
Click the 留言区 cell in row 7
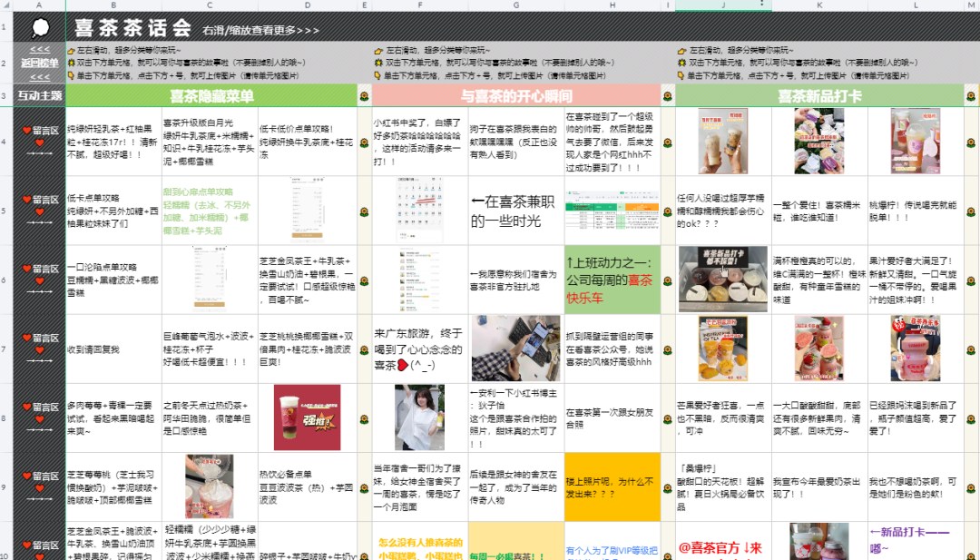39,349
